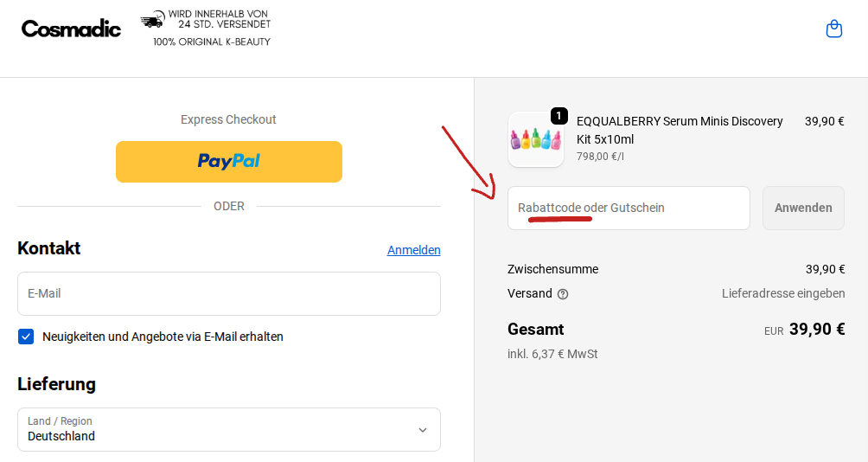
Task: Focus the E-Mail contact field
Action: (x=229, y=294)
